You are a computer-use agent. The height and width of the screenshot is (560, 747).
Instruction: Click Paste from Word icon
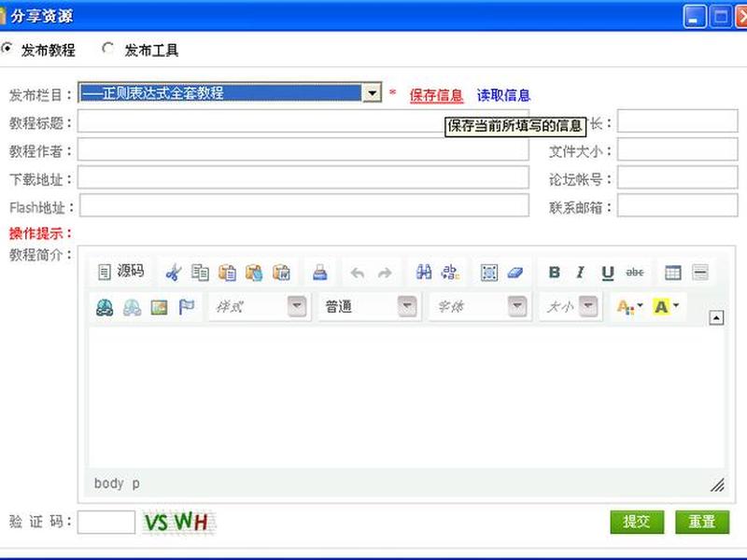[x=282, y=273]
